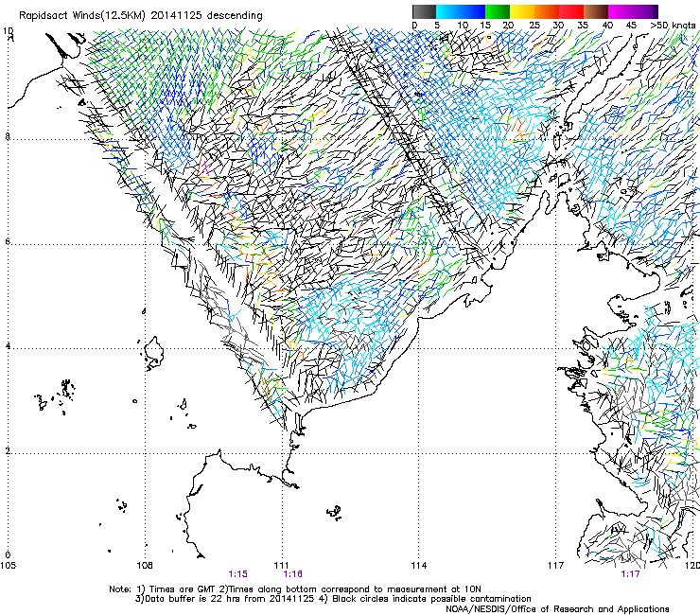Click the NOAA/NESDIS credit text
The height and width of the screenshot is (615, 700).
(x=557, y=609)
